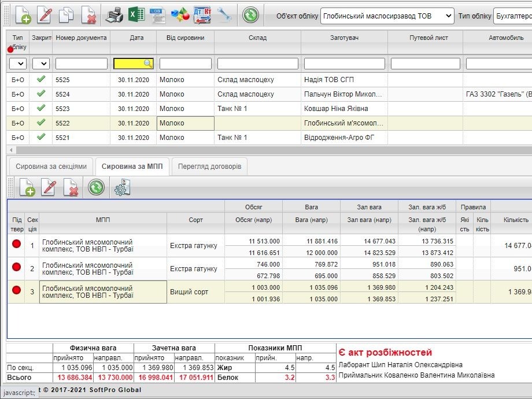Click Є акт розбіжностей notice
This screenshot has width=532, height=399.
[385, 353]
